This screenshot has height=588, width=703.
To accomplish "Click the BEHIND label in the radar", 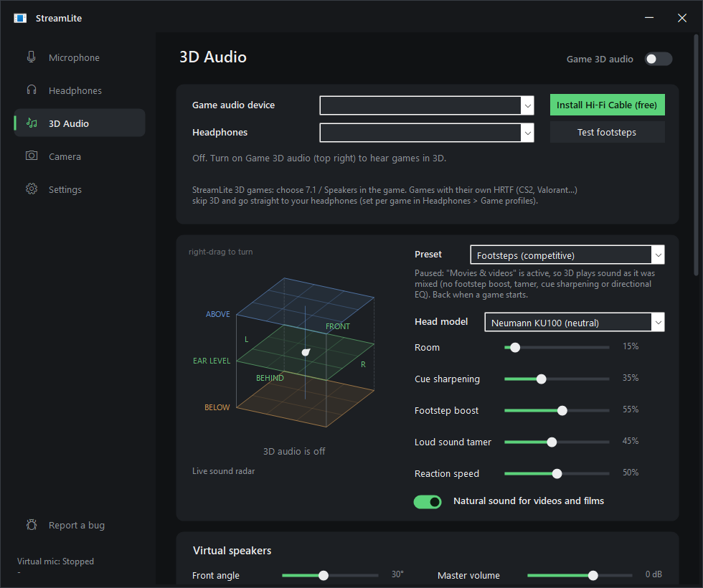I will pos(270,378).
